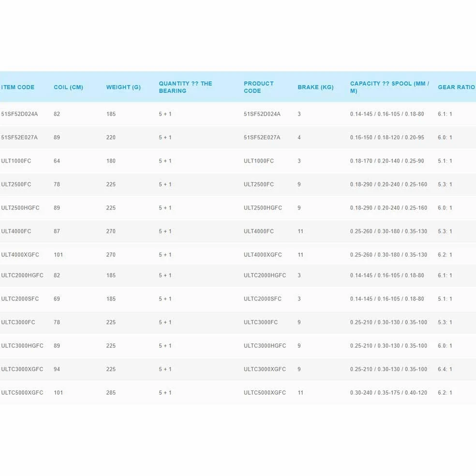Click gear ratio 6.4: 1 for ULTC3000XGFC
This screenshot has height=476, width=476.
click(x=445, y=369)
